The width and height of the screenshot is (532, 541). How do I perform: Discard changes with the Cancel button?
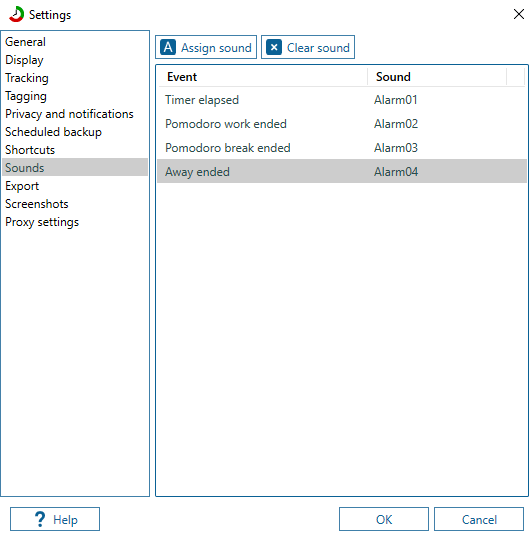coord(479,519)
